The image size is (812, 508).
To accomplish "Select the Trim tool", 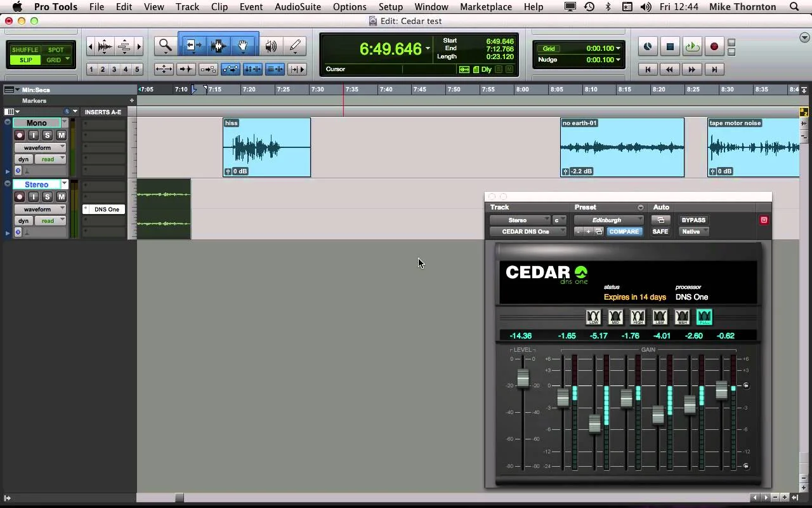I will [193, 46].
